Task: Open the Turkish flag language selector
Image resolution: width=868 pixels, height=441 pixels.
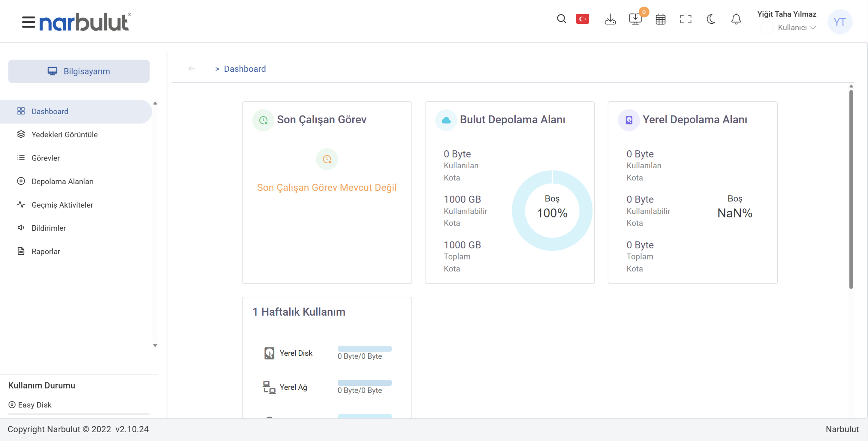Action: point(583,19)
